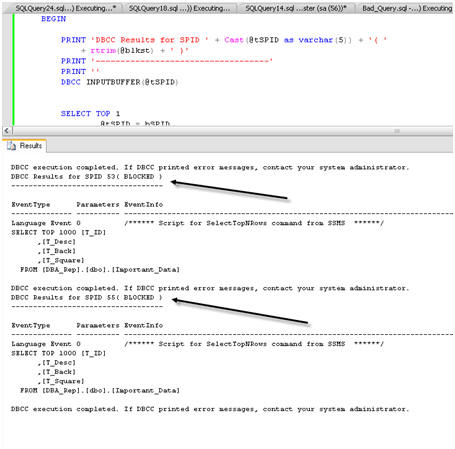
Task: Click FROM [DBA_Rep].[dbo].[Important_Data] under SPID 53
Action: [100, 269]
